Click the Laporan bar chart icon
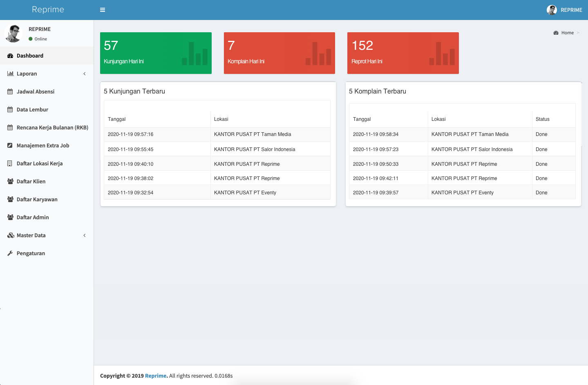Viewport: 588px width, 385px height. click(x=10, y=74)
